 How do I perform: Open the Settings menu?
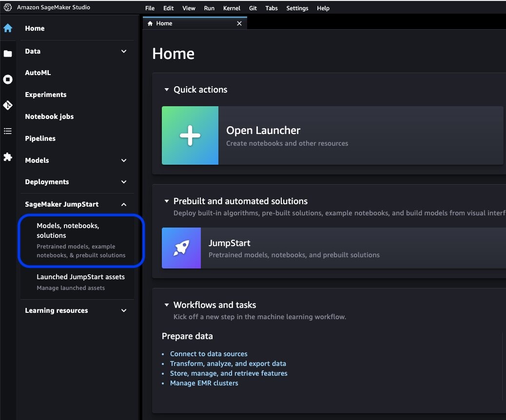click(x=297, y=8)
